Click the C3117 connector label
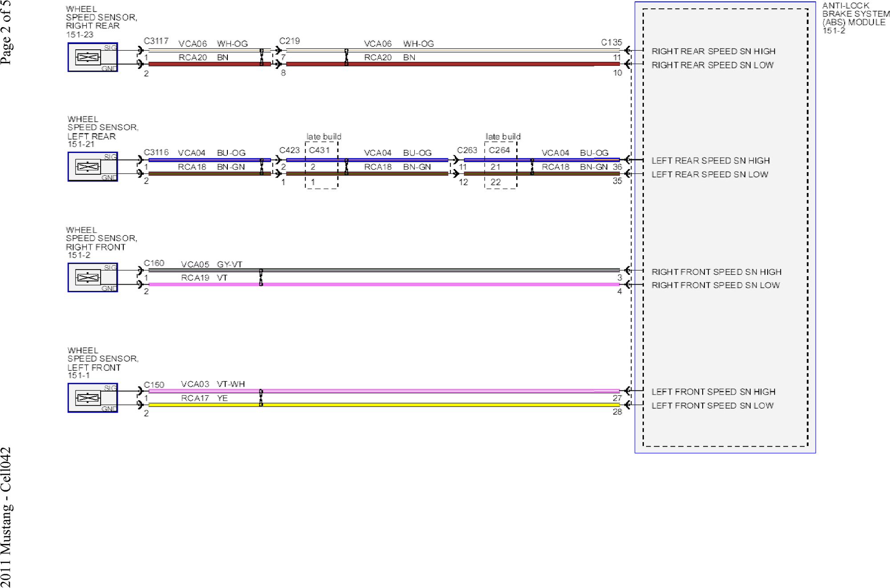 click(x=156, y=41)
